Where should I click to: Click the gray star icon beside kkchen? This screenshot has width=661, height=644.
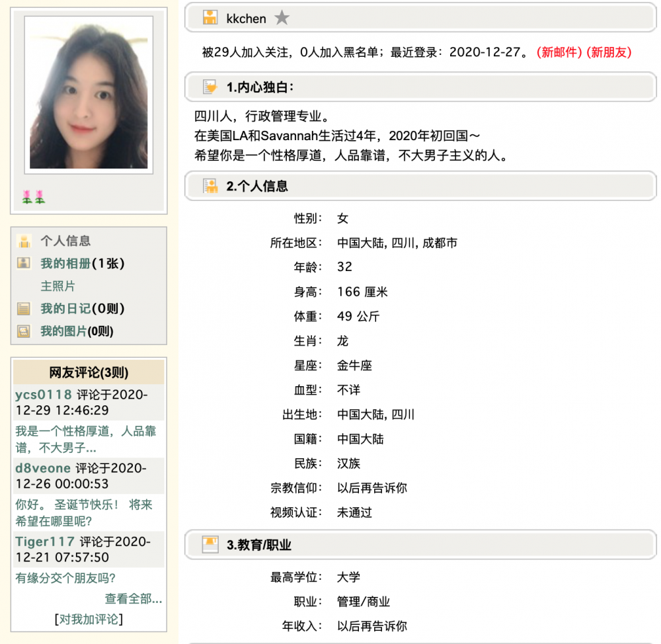pyautogui.click(x=282, y=18)
